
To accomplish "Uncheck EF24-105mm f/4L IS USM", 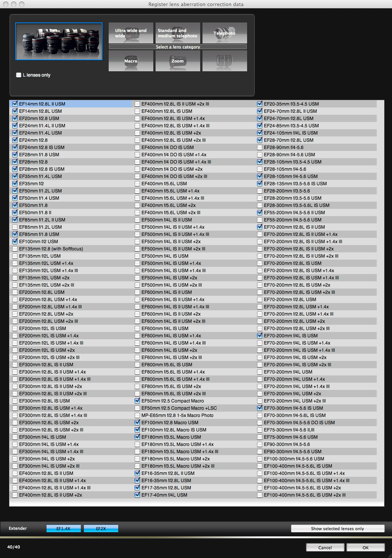I will pyautogui.click(x=260, y=133).
